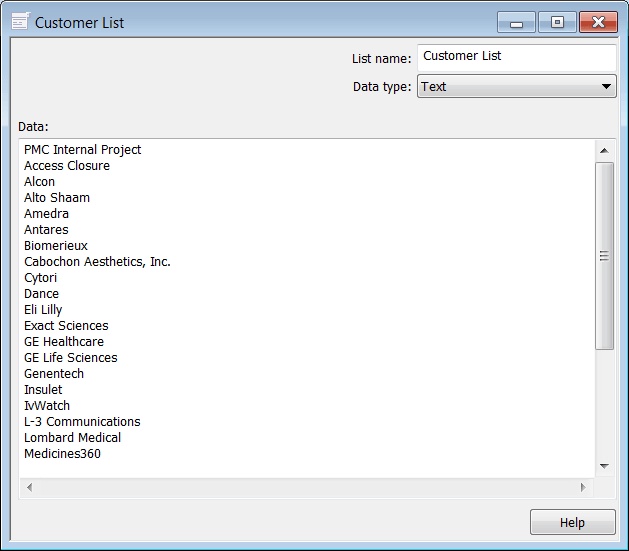
Task: Select the GE Life Sciences entry
Action: [71, 358]
